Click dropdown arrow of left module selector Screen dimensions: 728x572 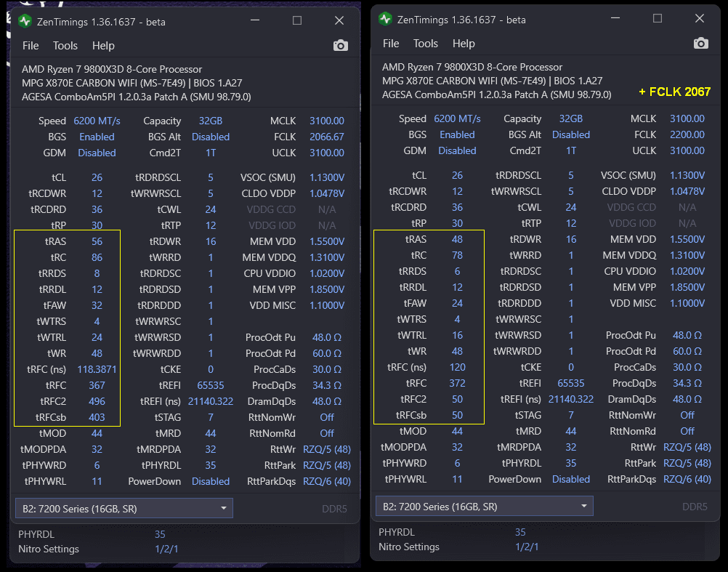(x=224, y=508)
